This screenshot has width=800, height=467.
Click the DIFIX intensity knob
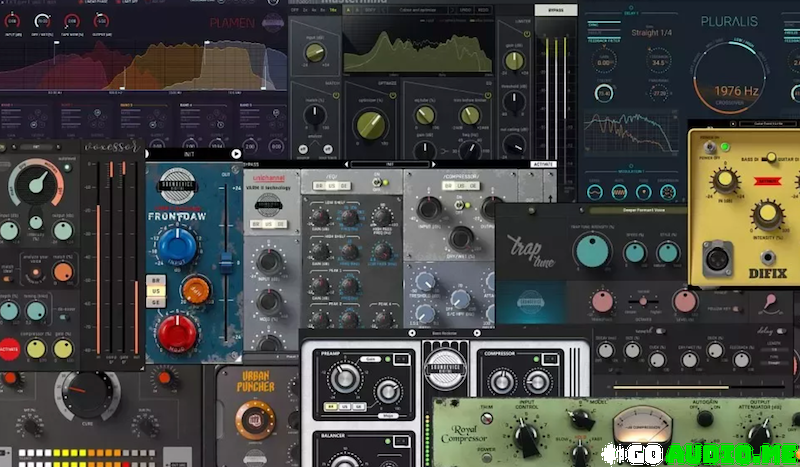pos(767,215)
